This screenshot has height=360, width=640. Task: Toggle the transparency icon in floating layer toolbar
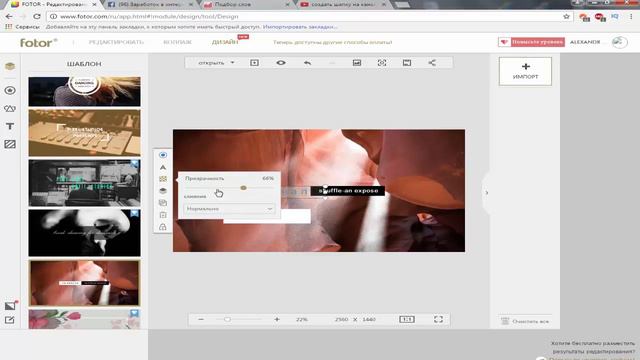[x=163, y=155]
